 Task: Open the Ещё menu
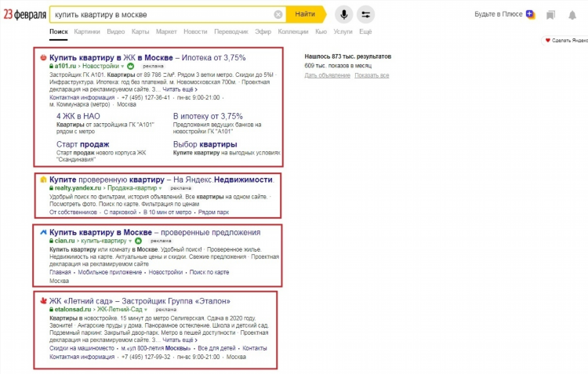tap(365, 31)
